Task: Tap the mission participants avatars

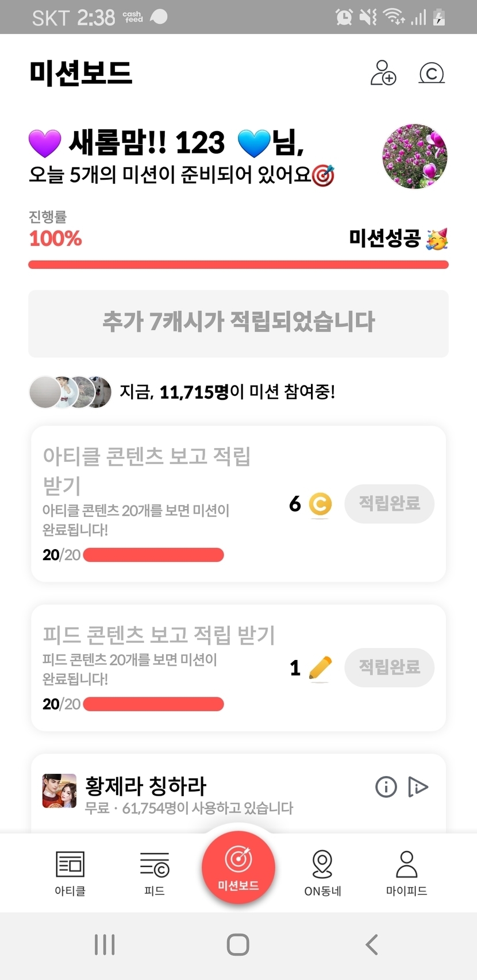Action: click(x=70, y=392)
